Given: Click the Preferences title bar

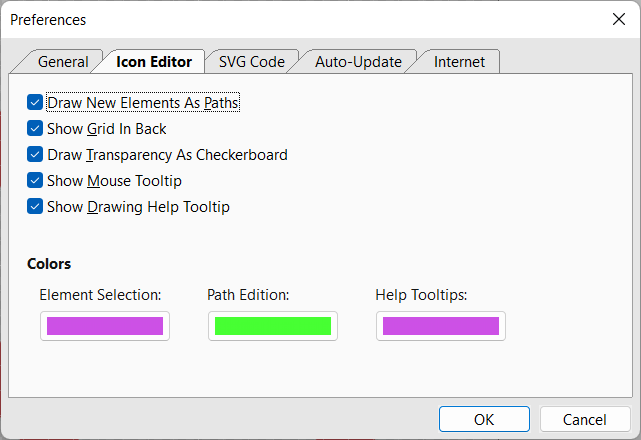Looking at the screenshot, I should [300, 19].
